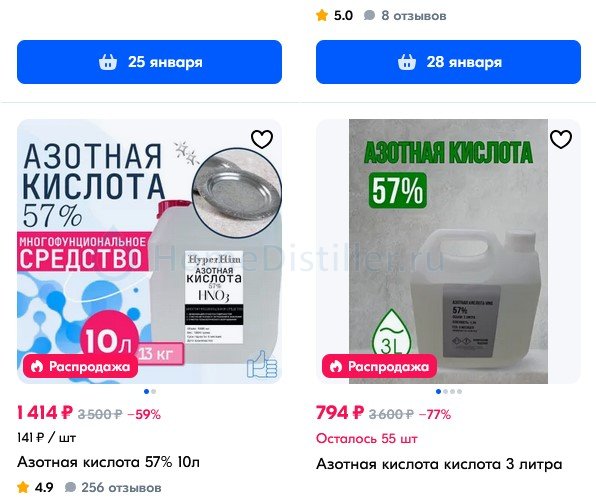Open the title link Азотная кислота 57% 10л

pyautogui.click(x=108, y=462)
